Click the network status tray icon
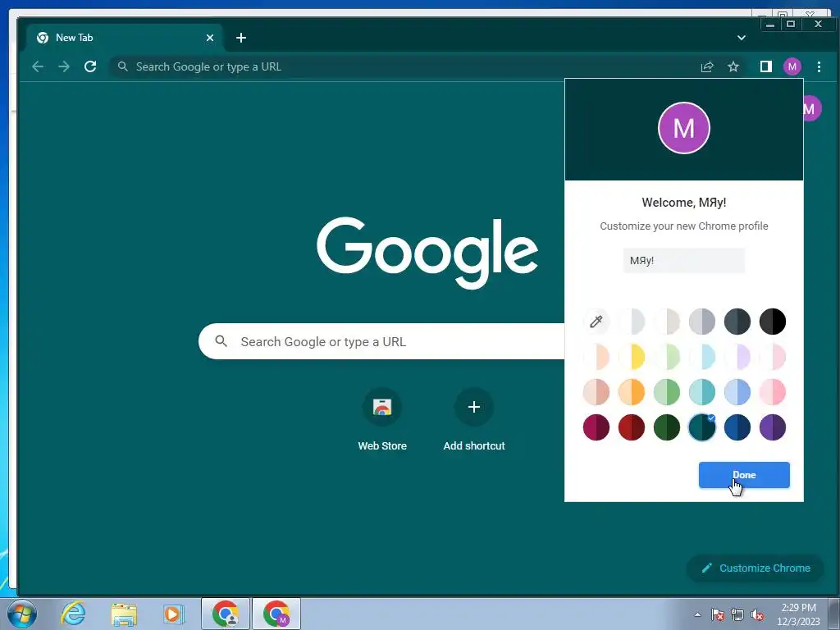The image size is (840, 630). click(x=737, y=614)
